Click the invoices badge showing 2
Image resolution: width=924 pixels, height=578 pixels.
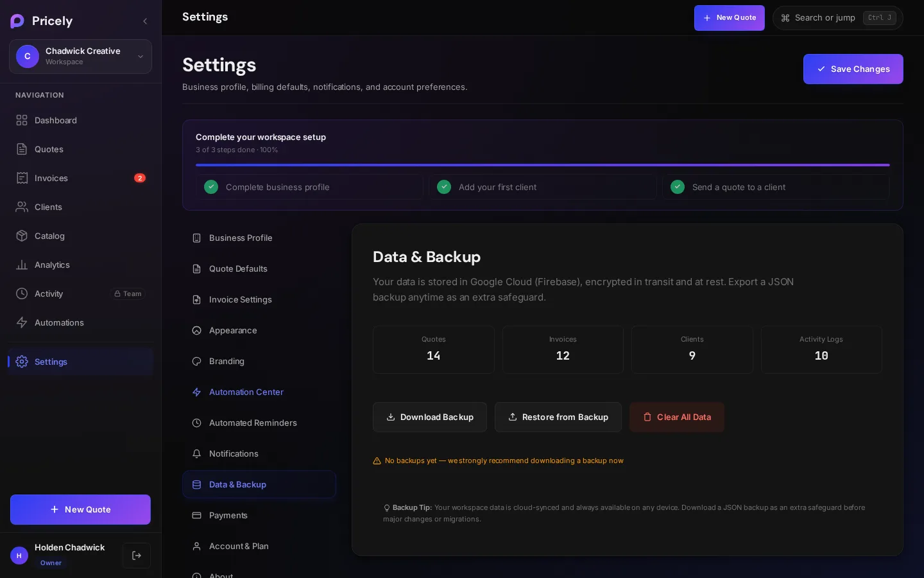point(140,178)
